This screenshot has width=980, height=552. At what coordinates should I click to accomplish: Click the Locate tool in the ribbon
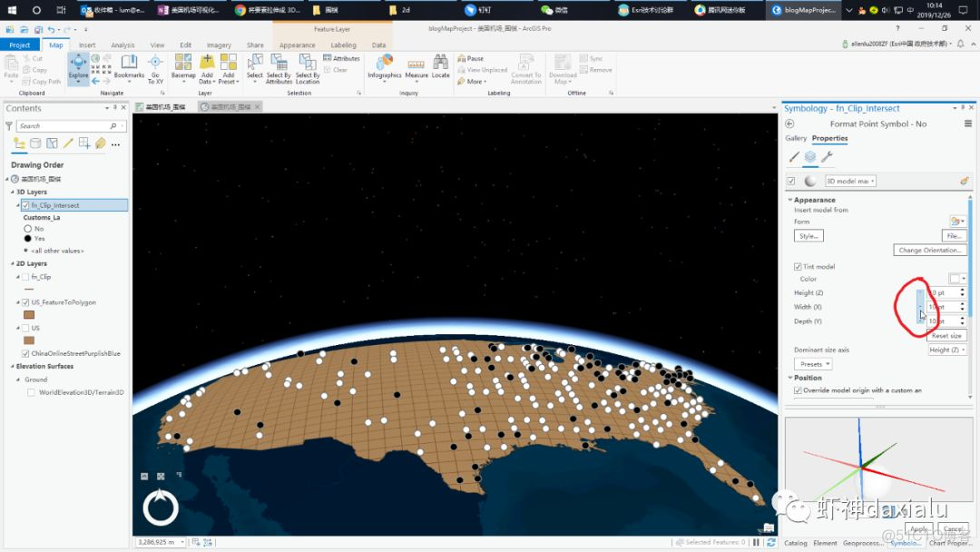[440, 64]
